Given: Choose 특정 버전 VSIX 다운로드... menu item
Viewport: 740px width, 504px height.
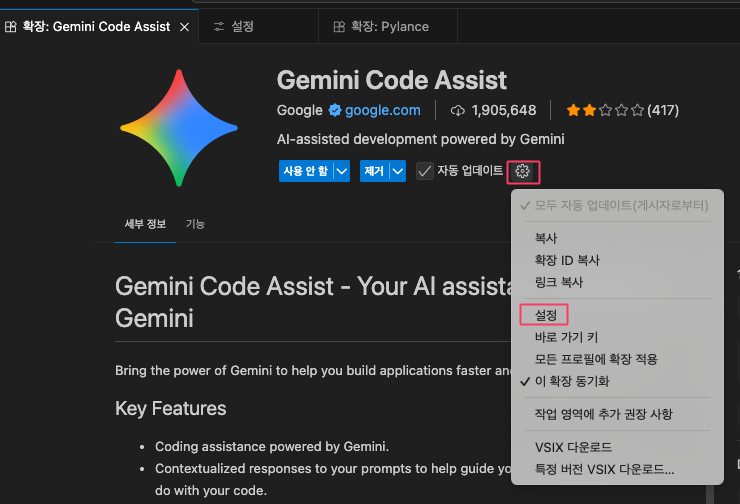Looking at the screenshot, I should tap(617, 470).
